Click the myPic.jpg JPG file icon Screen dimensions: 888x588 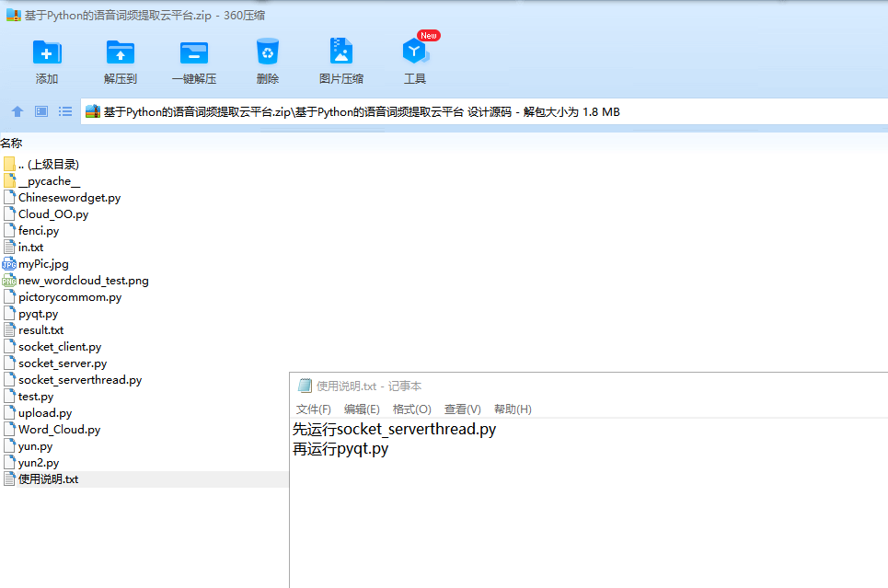point(9,264)
